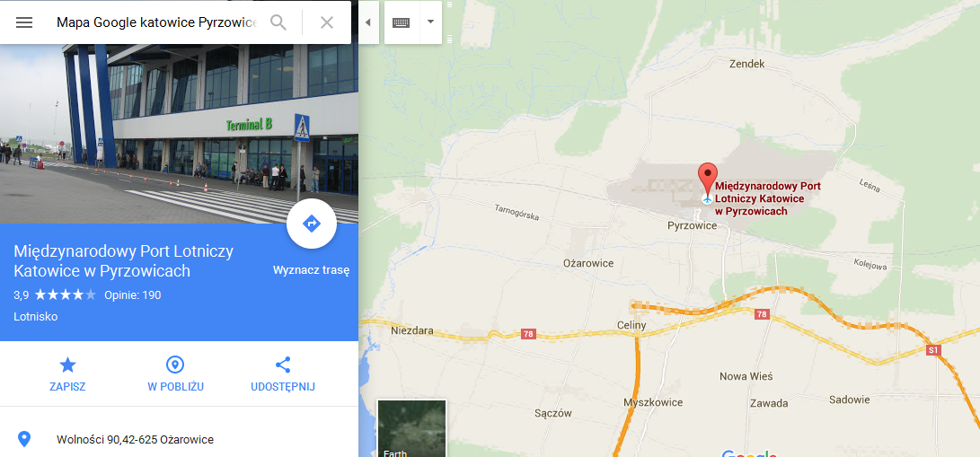Switch to Earth satellite view thumbnail
Viewport: 980px width, 457px height.
click(412, 428)
